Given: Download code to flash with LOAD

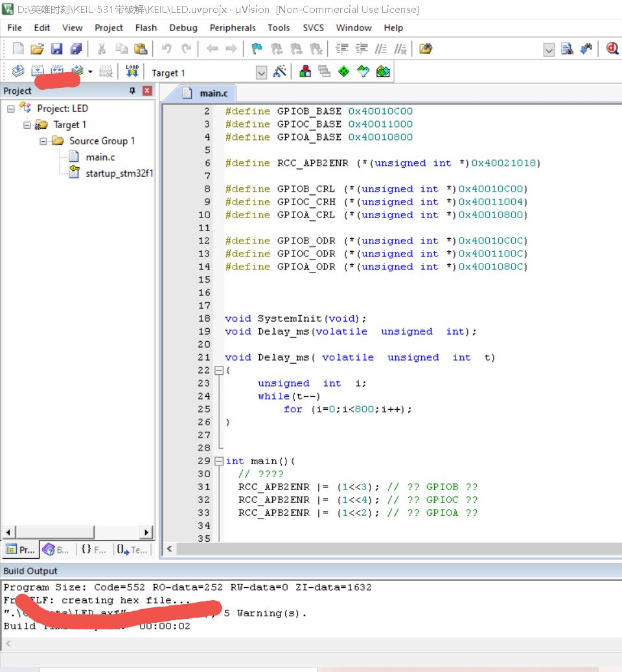Looking at the screenshot, I should (132, 71).
